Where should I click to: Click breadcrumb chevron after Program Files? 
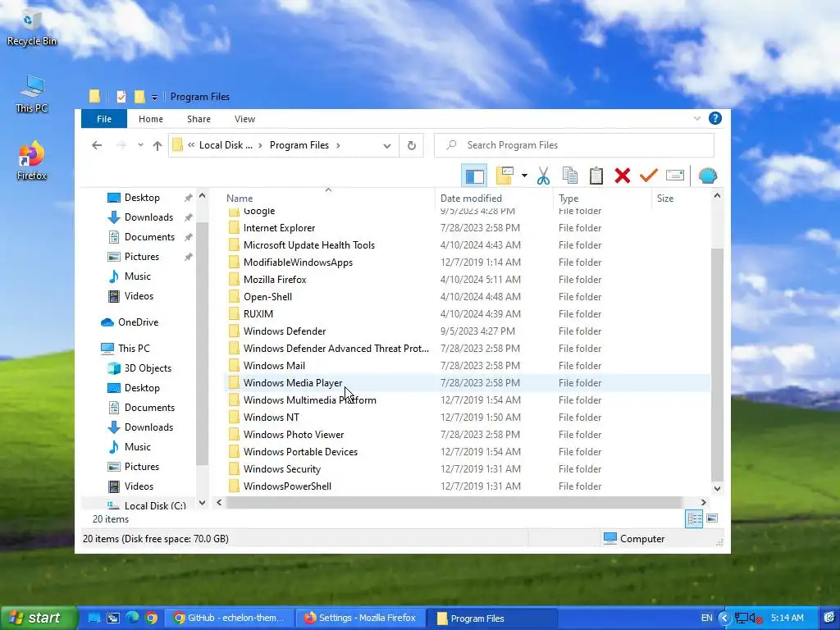coord(338,145)
